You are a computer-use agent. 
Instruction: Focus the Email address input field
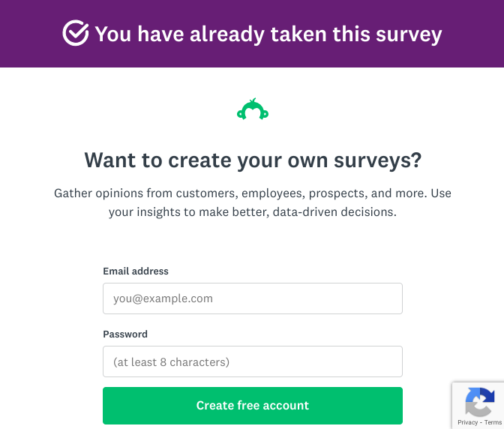coord(253,298)
